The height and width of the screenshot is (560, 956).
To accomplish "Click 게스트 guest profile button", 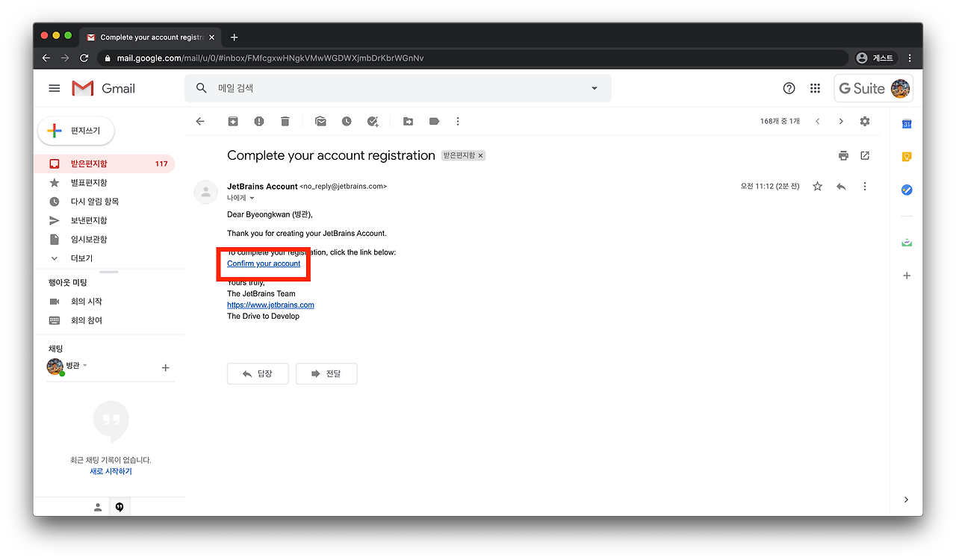I will tap(876, 57).
